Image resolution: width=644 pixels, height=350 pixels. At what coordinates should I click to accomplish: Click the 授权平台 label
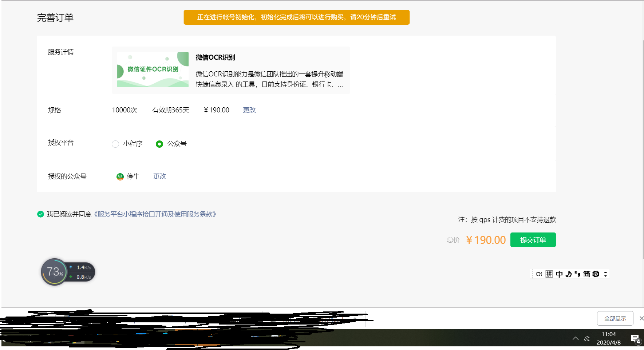coord(61,143)
